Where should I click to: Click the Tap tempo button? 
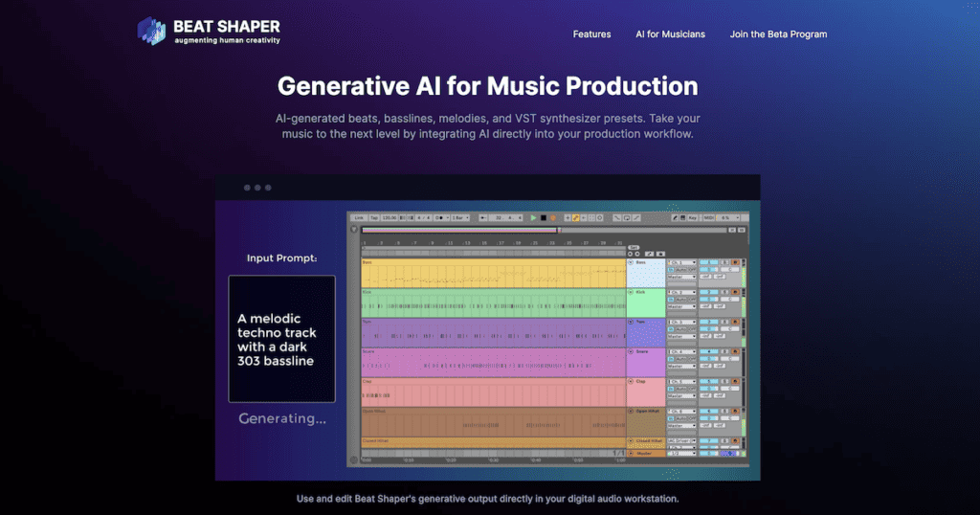(374, 217)
